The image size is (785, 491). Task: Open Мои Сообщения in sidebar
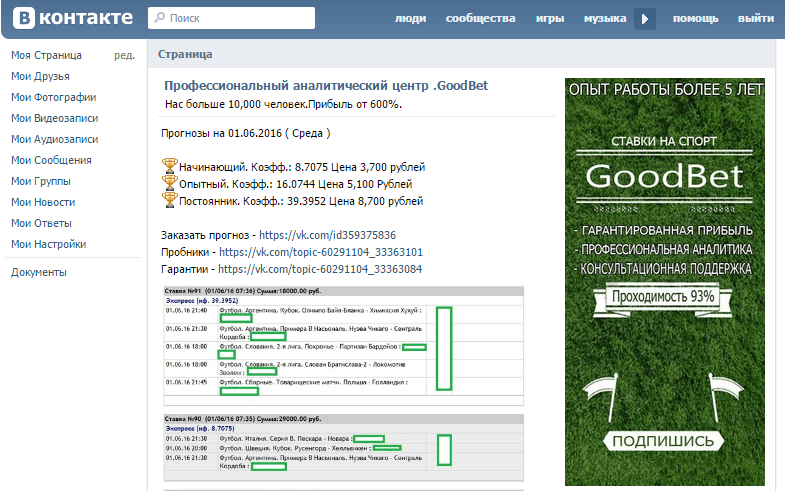point(52,160)
